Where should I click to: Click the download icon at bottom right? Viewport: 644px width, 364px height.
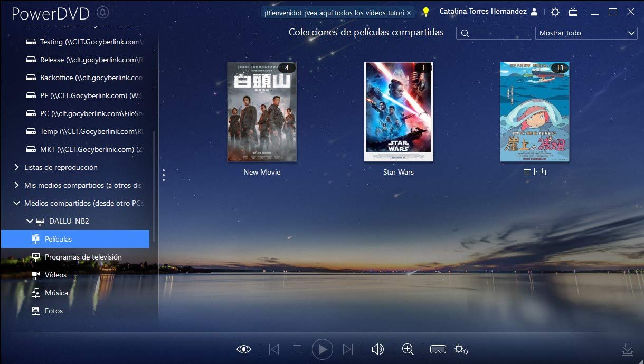[627, 349]
